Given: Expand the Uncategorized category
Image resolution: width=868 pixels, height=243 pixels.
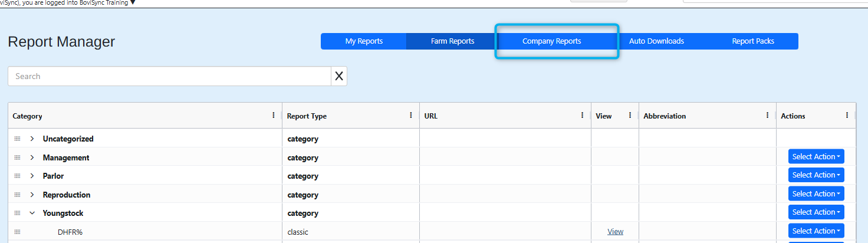Looking at the screenshot, I should click(32, 139).
